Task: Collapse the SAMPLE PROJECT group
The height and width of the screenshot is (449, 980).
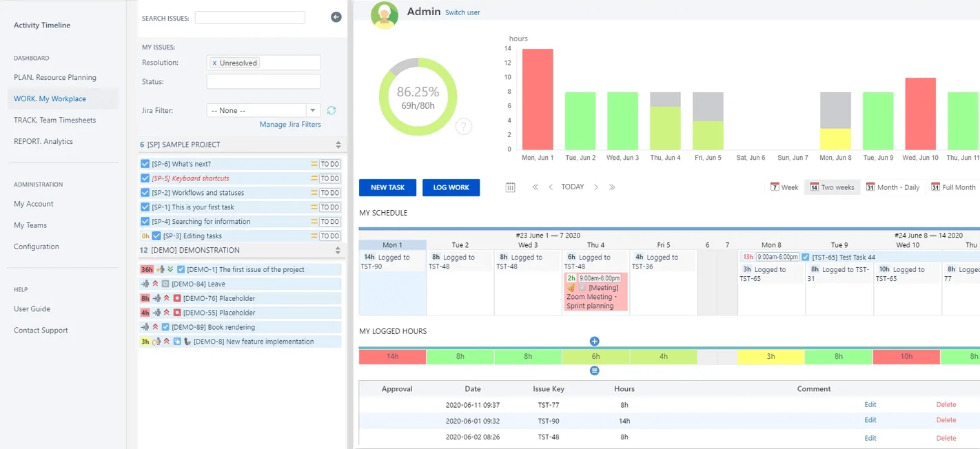Action: coord(337,145)
